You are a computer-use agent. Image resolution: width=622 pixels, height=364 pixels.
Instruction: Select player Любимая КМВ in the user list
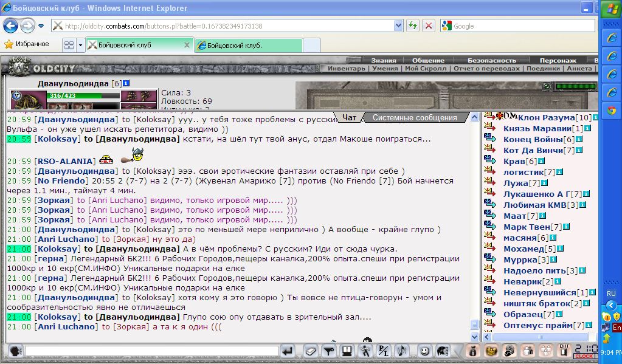[534, 205]
